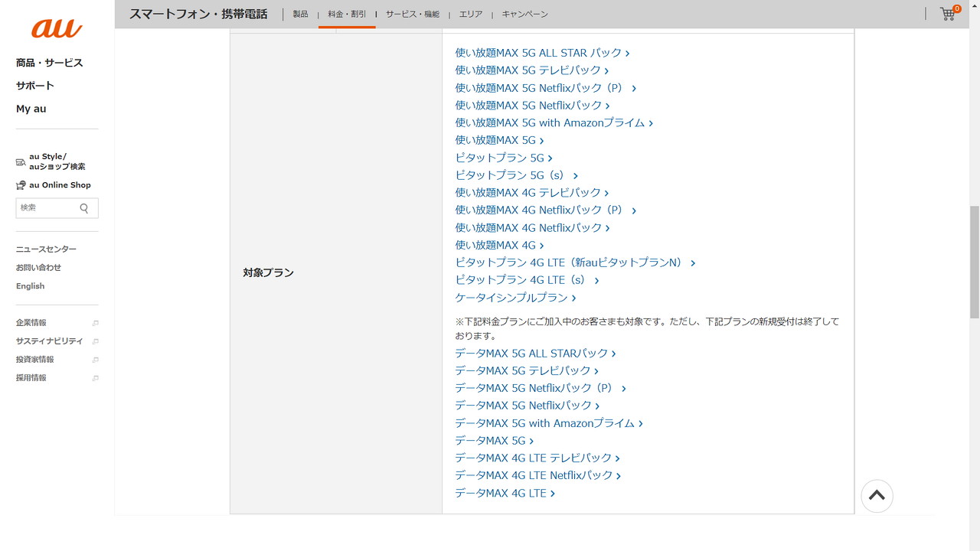980x551 pixels.
Task: Open the エリア menu
Action: click(x=471, y=14)
